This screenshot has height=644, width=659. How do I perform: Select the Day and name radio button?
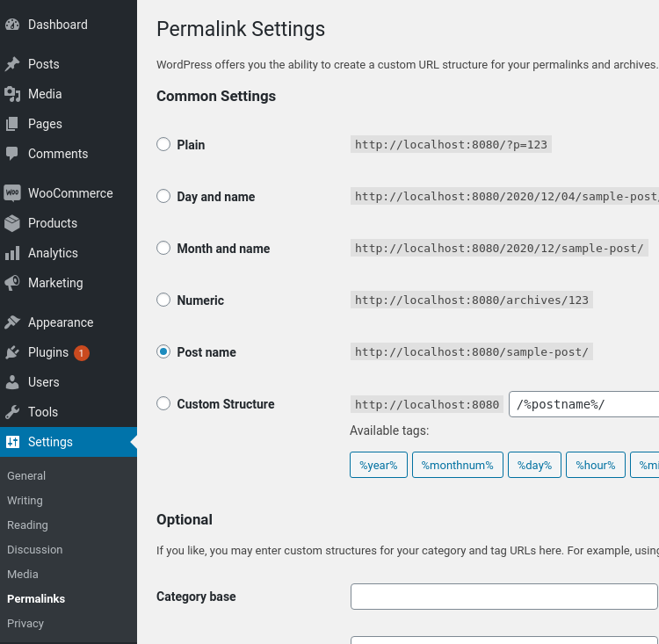(163, 196)
